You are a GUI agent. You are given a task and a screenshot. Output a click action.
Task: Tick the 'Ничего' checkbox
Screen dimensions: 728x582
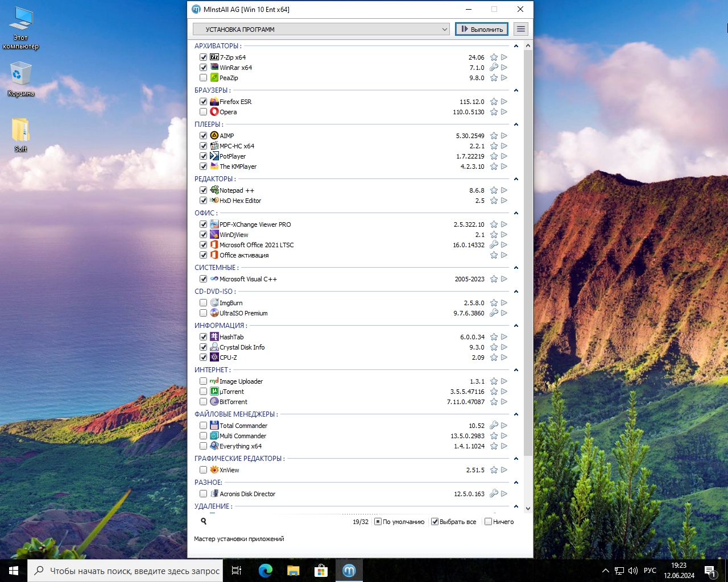coord(488,522)
